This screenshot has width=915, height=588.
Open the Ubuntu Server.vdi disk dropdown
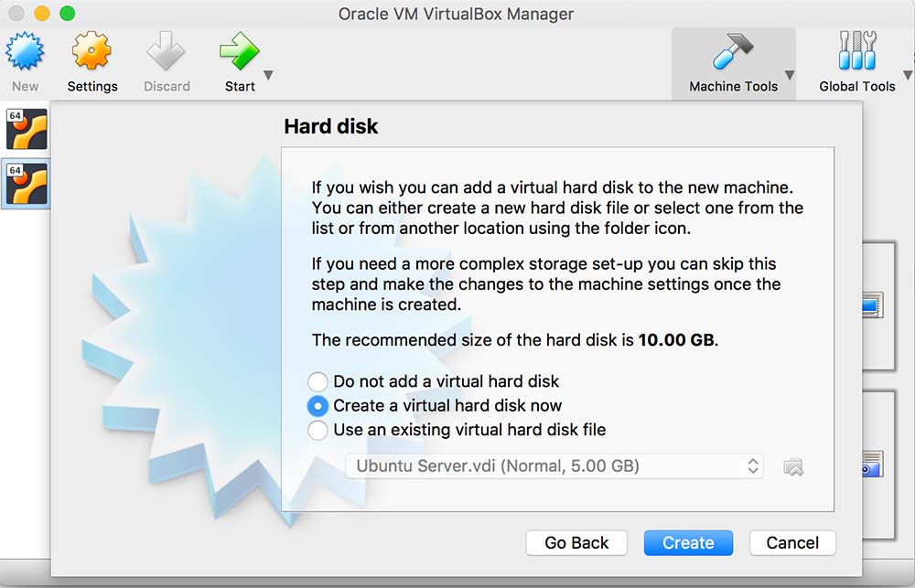tap(554, 466)
